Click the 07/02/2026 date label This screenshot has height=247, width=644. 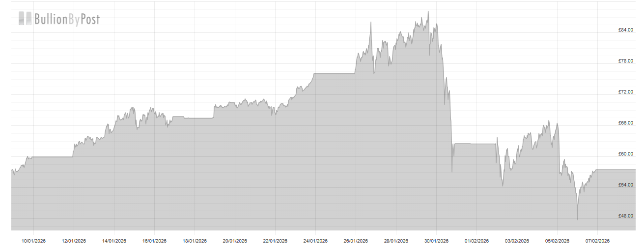click(x=597, y=241)
